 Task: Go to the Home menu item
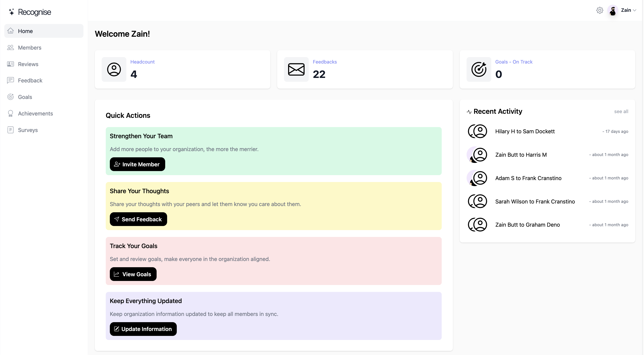click(44, 31)
